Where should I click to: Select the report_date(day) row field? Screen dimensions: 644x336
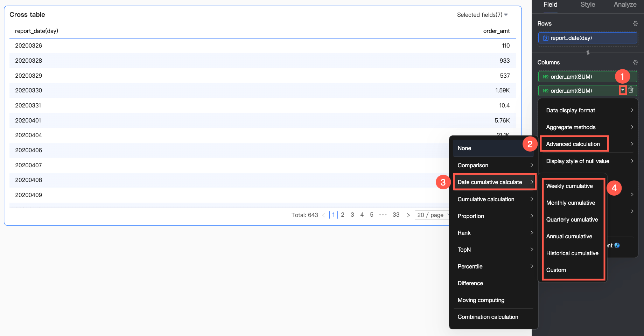(x=588, y=38)
